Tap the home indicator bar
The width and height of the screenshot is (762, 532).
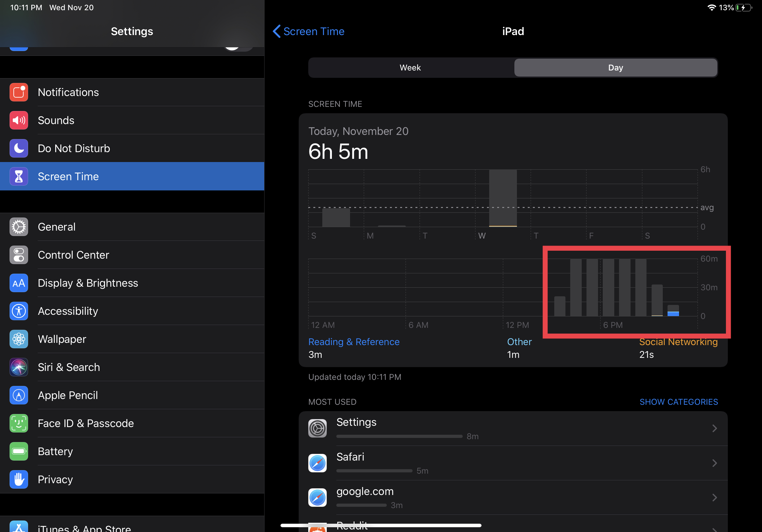click(381, 525)
